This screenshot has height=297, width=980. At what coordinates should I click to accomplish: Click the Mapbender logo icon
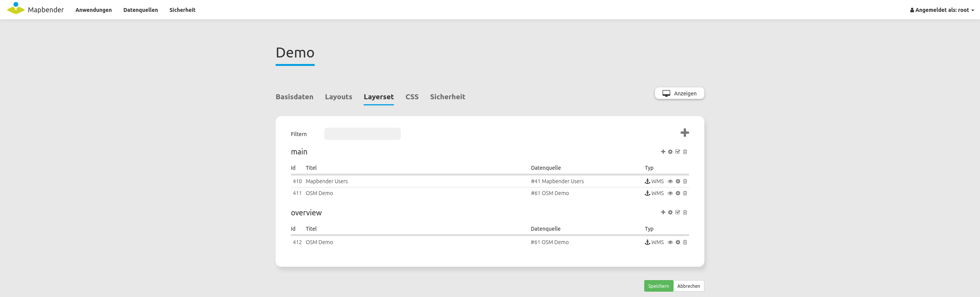click(x=16, y=8)
